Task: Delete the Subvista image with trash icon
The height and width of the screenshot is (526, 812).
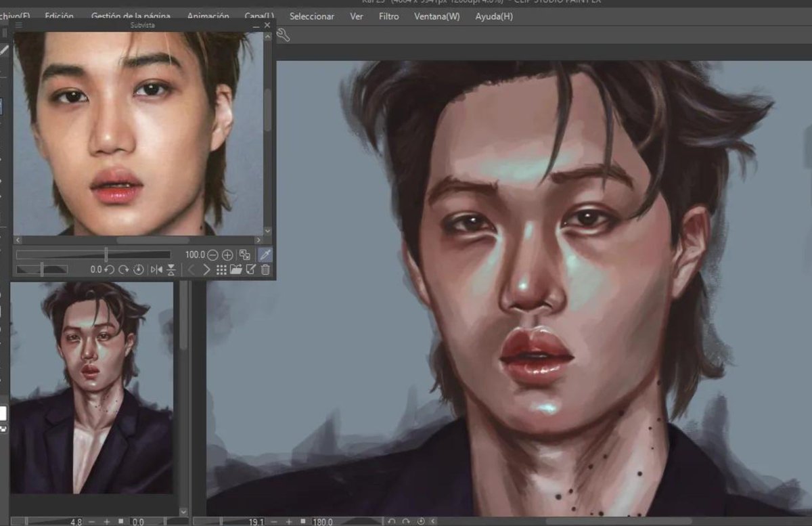Action: 265,269
